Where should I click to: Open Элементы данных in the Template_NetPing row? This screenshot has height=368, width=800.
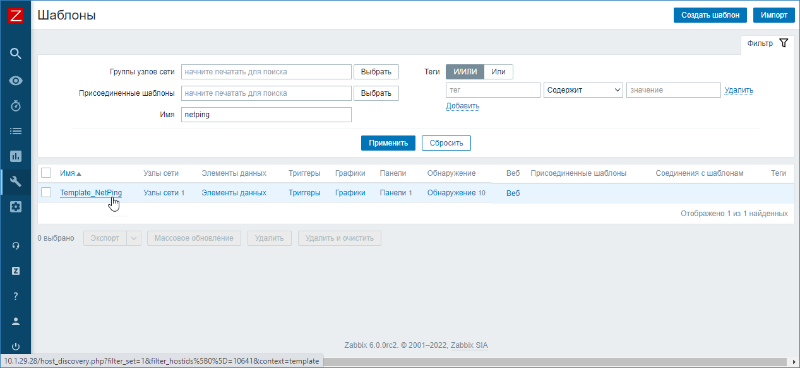click(234, 193)
